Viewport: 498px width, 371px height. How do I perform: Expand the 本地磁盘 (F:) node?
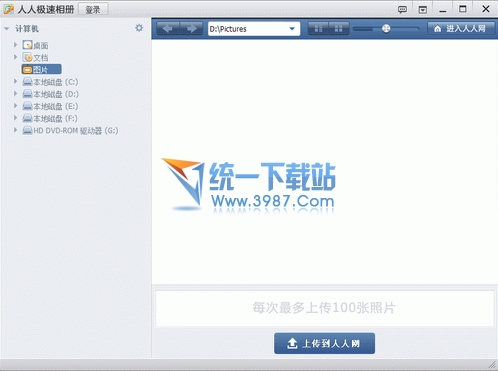pyautogui.click(x=15, y=118)
